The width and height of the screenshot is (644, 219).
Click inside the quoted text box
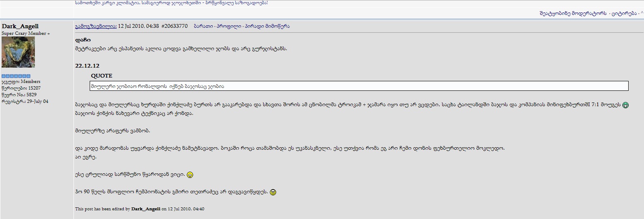(x=359, y=86)
